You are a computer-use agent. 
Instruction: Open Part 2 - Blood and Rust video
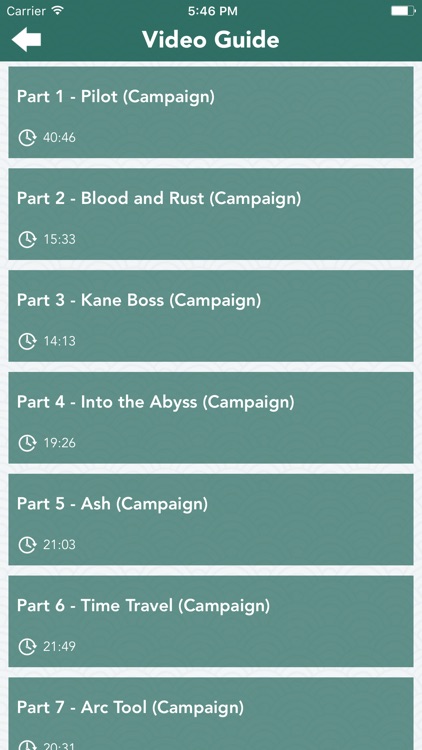pos(211,214)
